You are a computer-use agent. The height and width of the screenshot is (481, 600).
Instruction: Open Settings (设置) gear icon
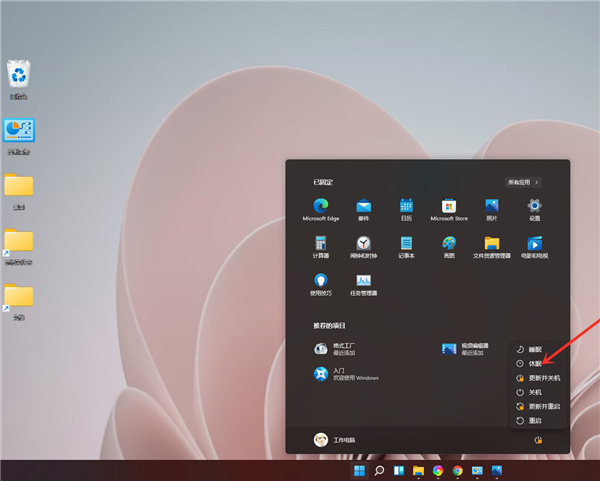click(x=534, y=206)
